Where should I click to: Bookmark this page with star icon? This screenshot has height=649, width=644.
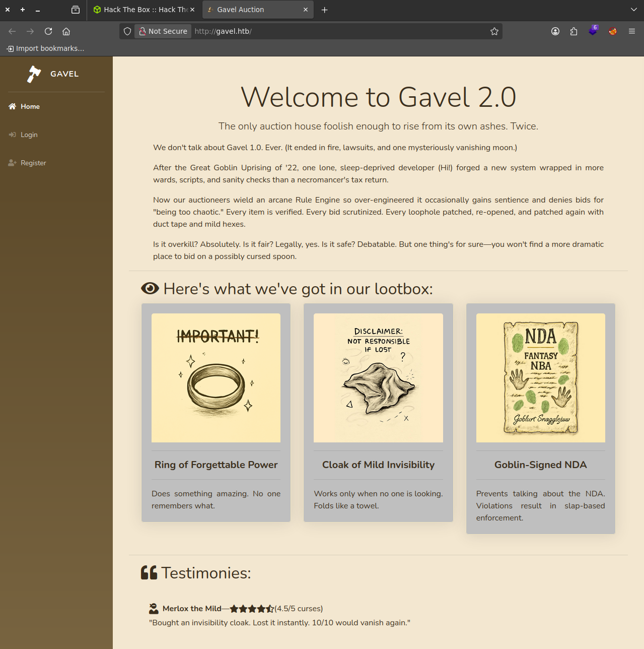tap(494, 31)
